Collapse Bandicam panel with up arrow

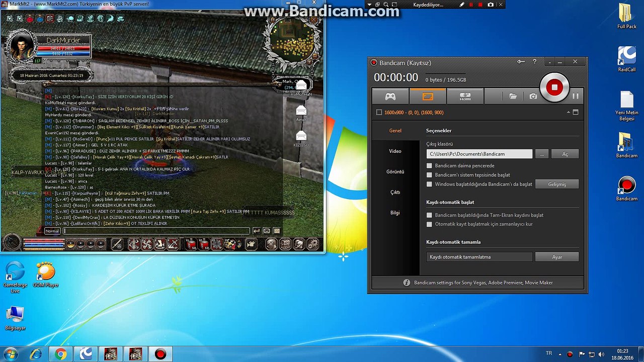(568, 113)
